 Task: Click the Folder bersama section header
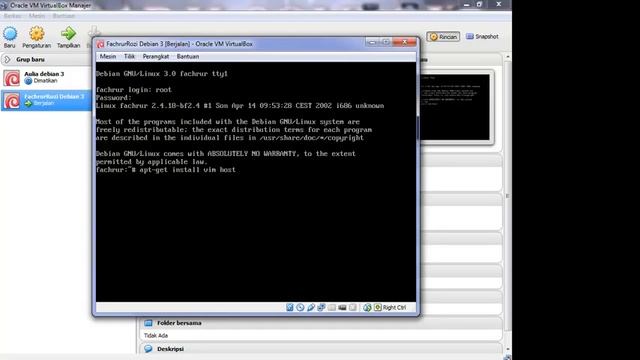(321, 323)
